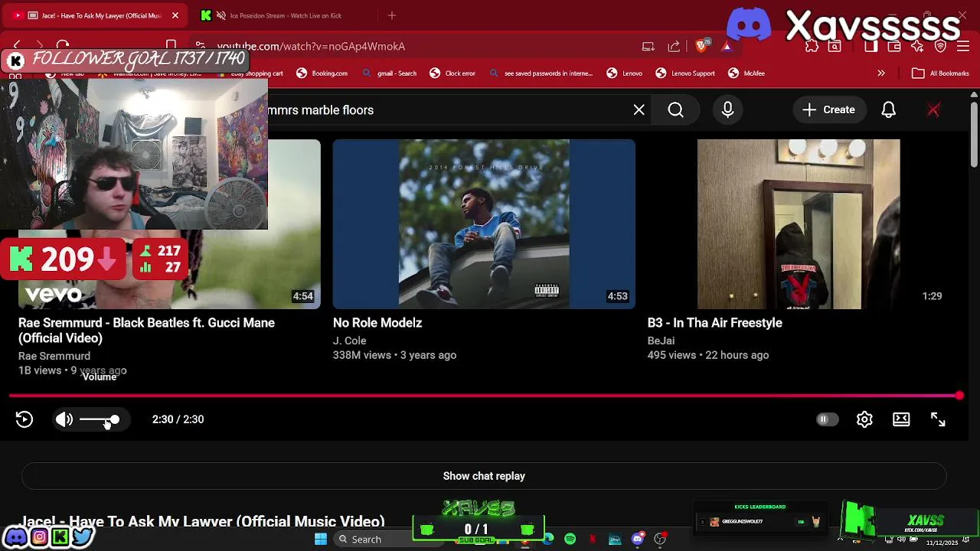980x551 pixels.
Task: Visit the Rae Sremmurd channel link
Action: 54,356
